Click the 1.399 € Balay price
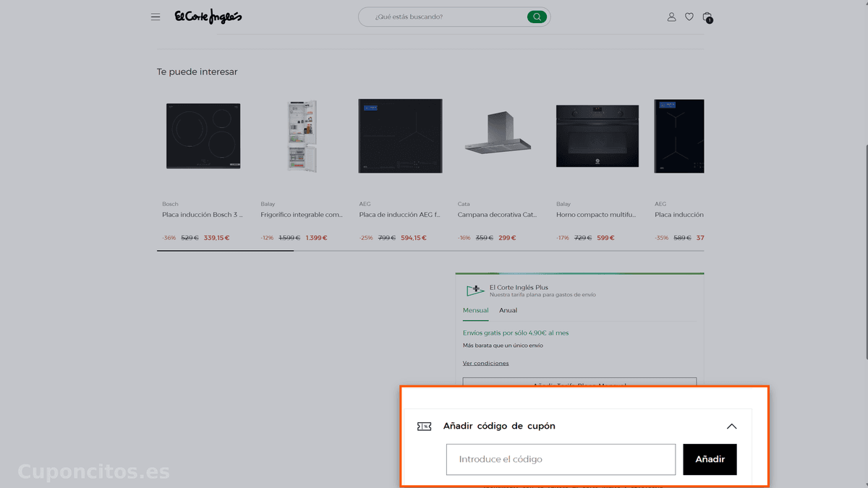This screenshot has height=488, width=868. [x=316, y=238]
